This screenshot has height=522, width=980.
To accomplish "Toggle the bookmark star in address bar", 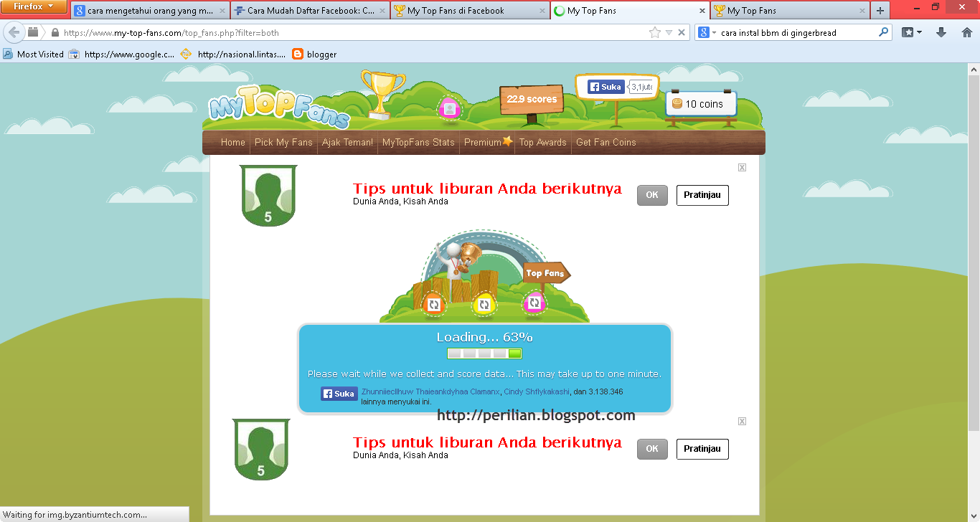I will [x=655, y=32].
